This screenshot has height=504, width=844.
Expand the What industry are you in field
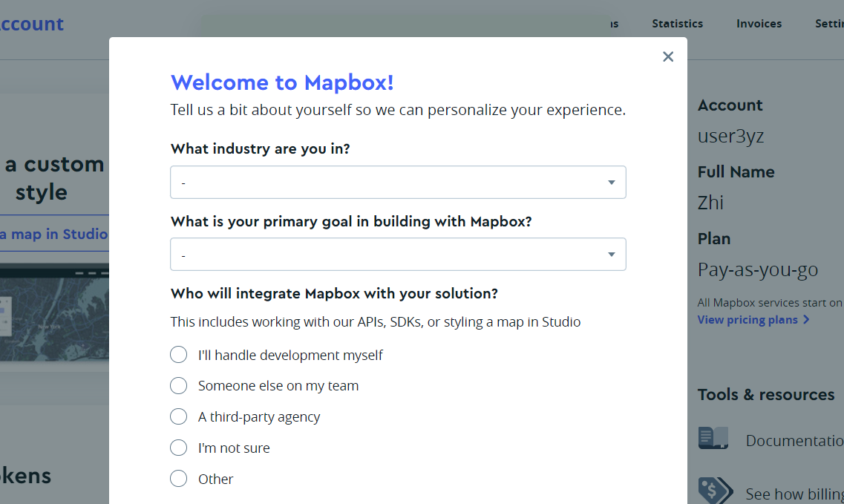398,182
